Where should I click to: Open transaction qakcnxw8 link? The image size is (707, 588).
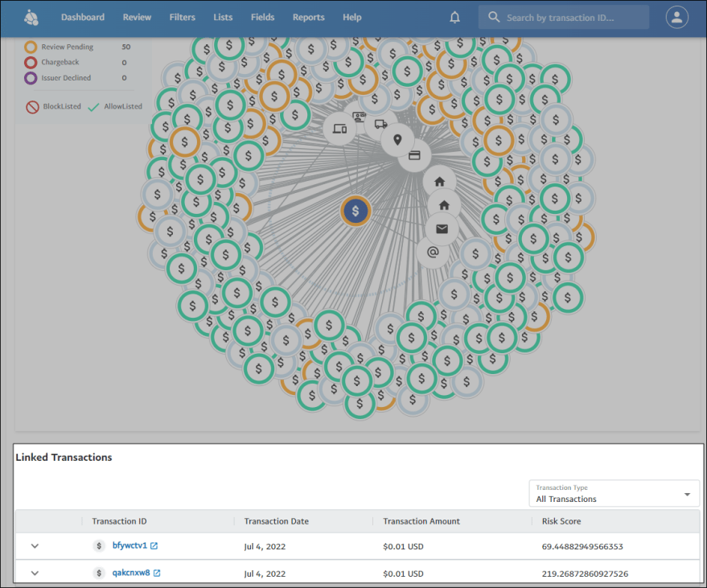(131, 573)
